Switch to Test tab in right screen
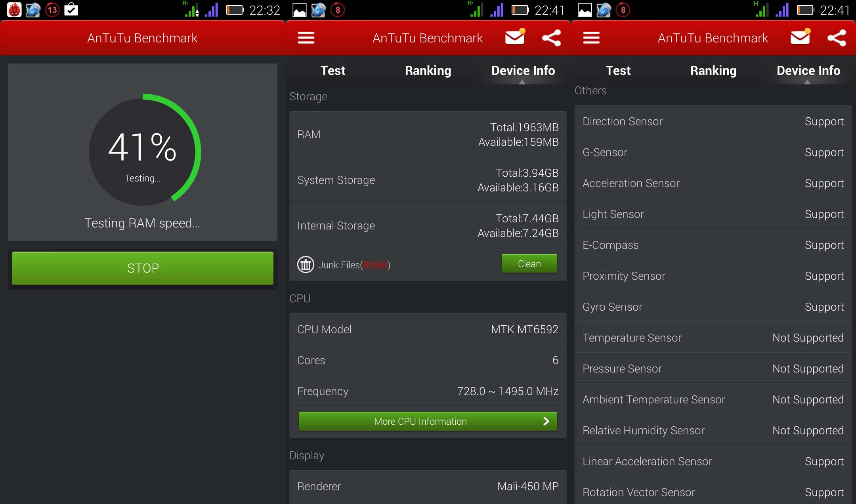The image size is (856, 504). 618,71
